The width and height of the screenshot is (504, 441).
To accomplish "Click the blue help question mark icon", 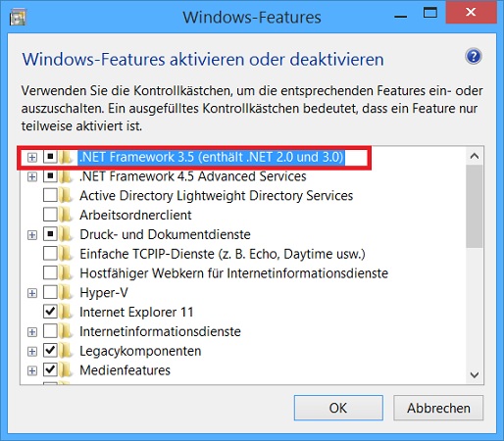I will click(x=474, y=57).
